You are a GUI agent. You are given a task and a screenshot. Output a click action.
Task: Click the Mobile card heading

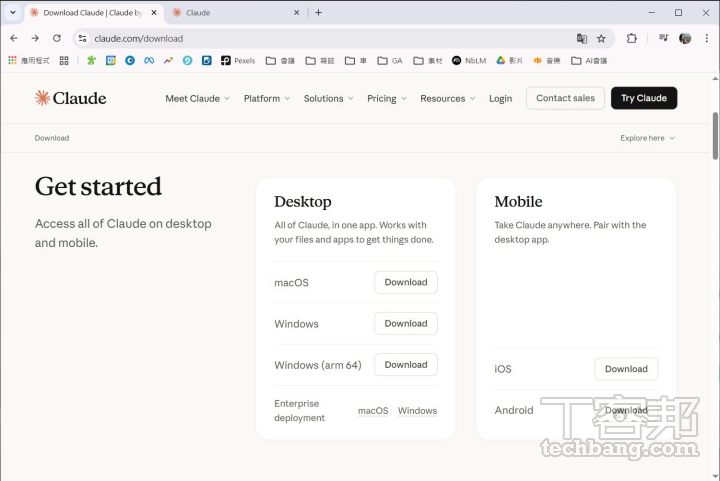click(518, 202)
